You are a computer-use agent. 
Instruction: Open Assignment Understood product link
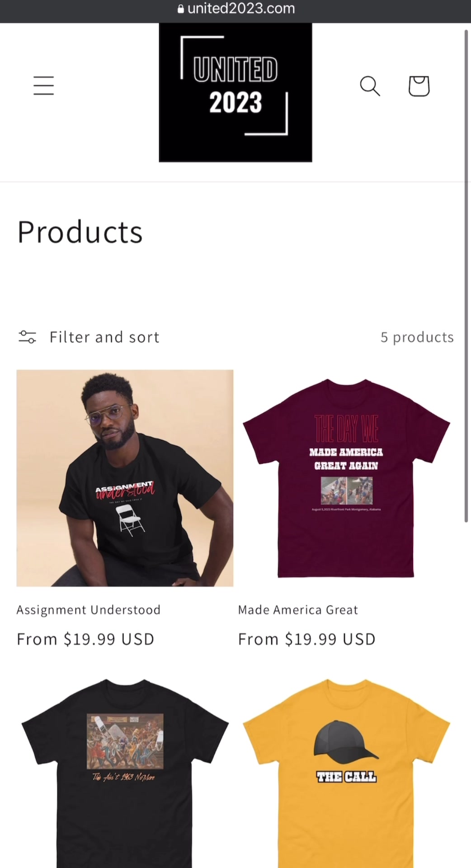tap(89, 610)
